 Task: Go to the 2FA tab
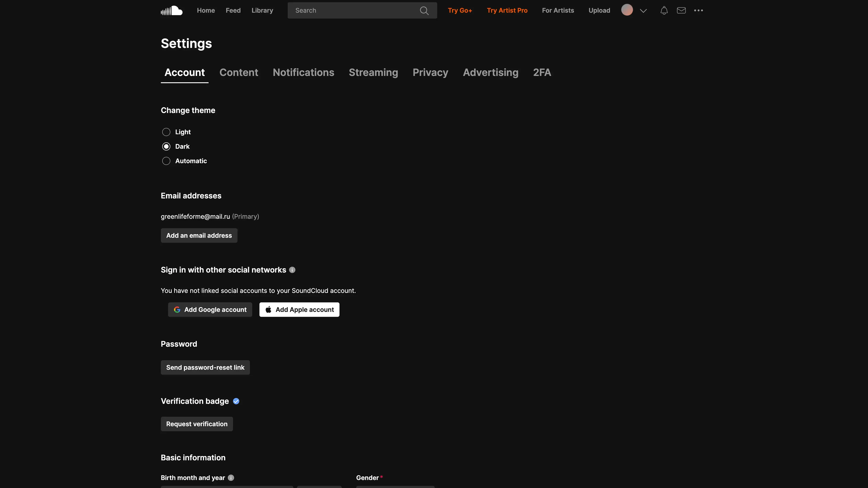(542, 72)
